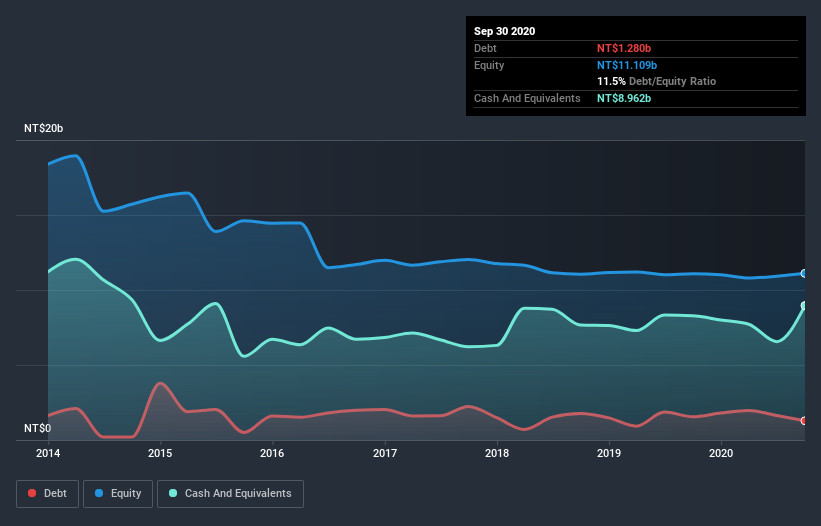Click the NT$1.280b debt value
The width and height of the screenshot is (821, 526).
point(624,48)
